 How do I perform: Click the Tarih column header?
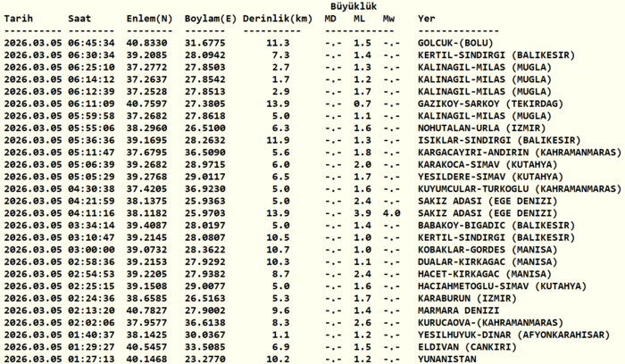click(20, 19)
